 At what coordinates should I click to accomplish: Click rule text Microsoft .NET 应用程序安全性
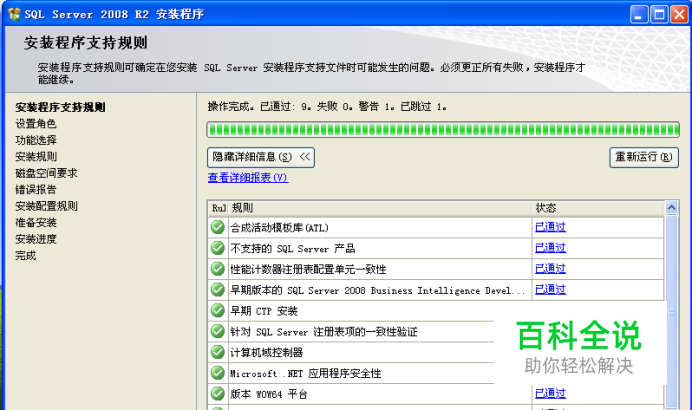click(x=305, y=374)
